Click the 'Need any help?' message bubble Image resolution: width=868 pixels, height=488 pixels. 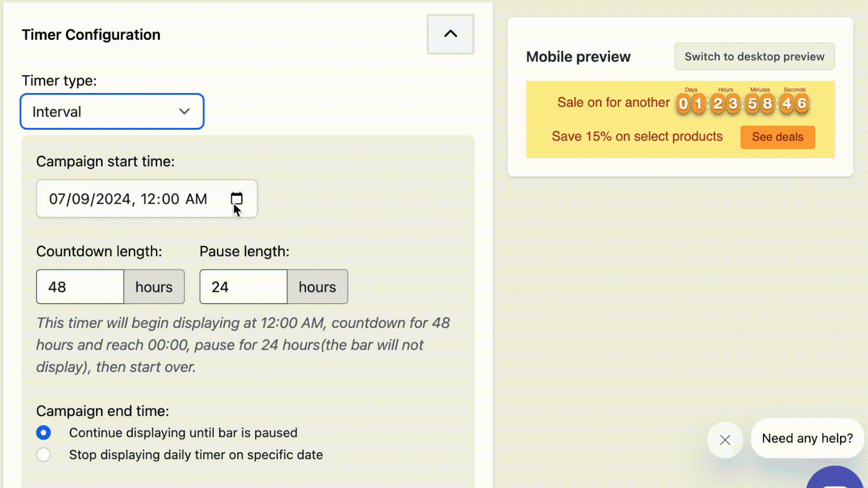pyautogui.click(x=807, y=438)
